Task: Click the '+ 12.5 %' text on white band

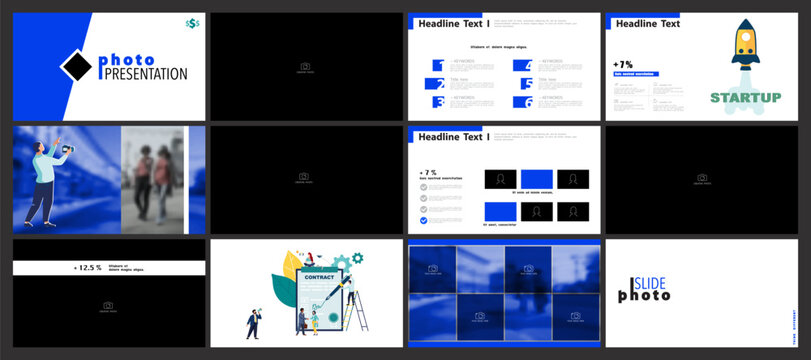Action: (87, 268)
